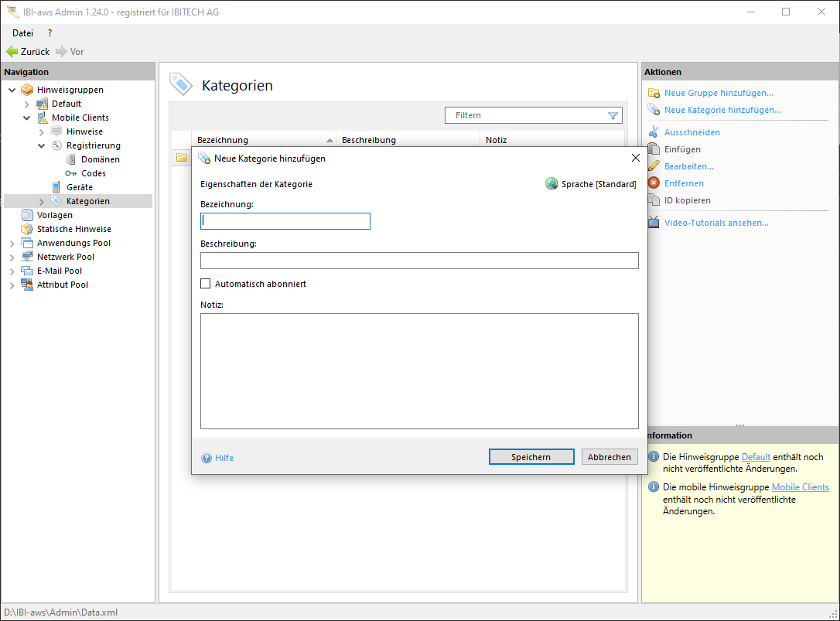The image size is (840, 621).
Task: Open the Datei menu
Action: coord(22,33)
